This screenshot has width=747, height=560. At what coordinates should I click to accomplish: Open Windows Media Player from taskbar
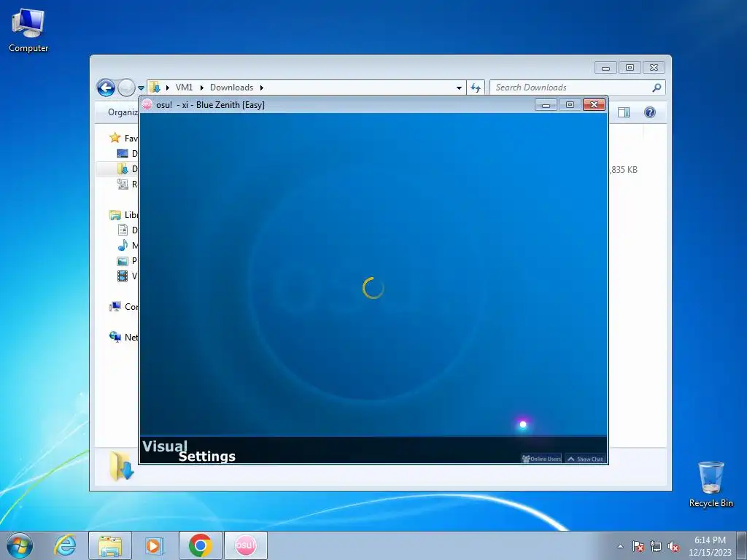[x=155, y=545]
